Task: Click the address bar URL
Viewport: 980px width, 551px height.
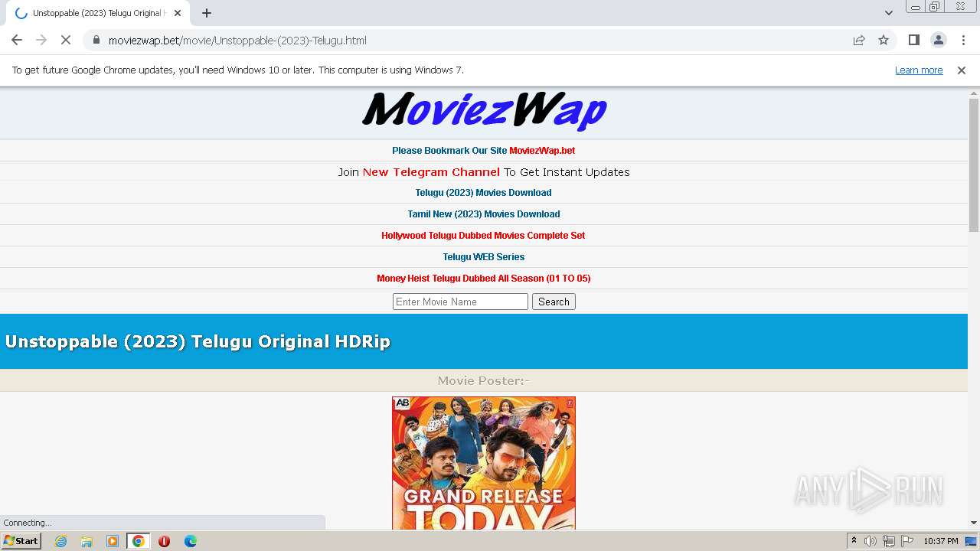Action: (x=237, y=41)
